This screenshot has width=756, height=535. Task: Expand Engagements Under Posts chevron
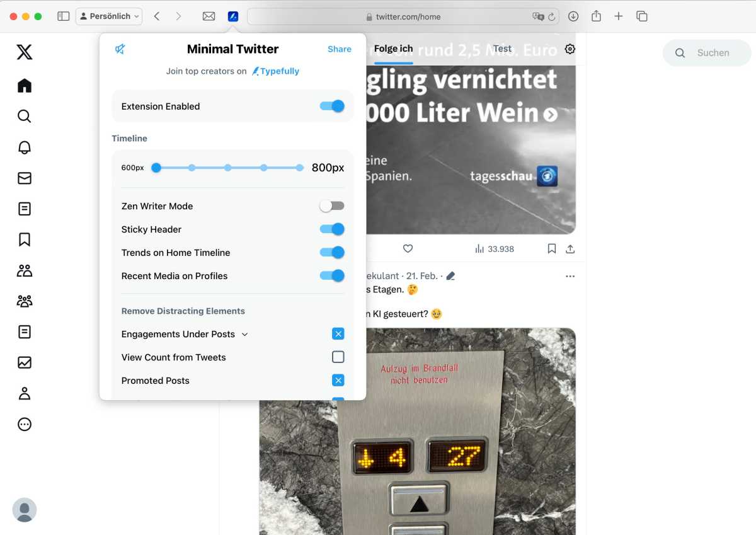click(245, 335)
